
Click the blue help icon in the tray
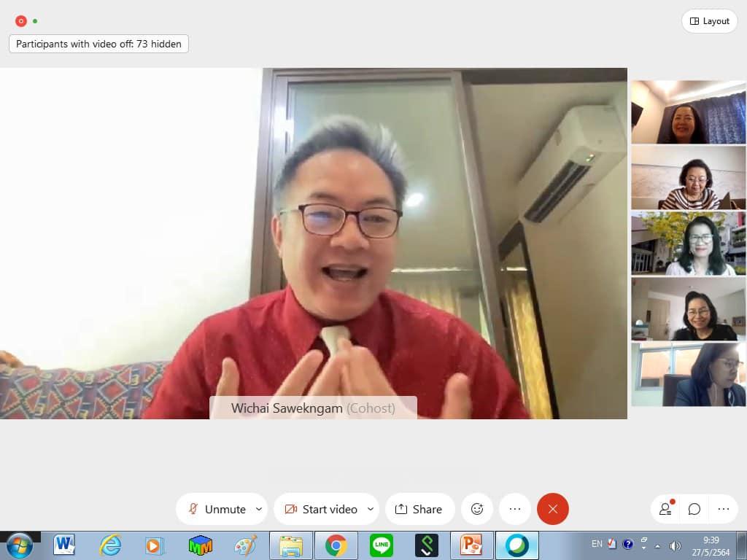tap(628, 544)
